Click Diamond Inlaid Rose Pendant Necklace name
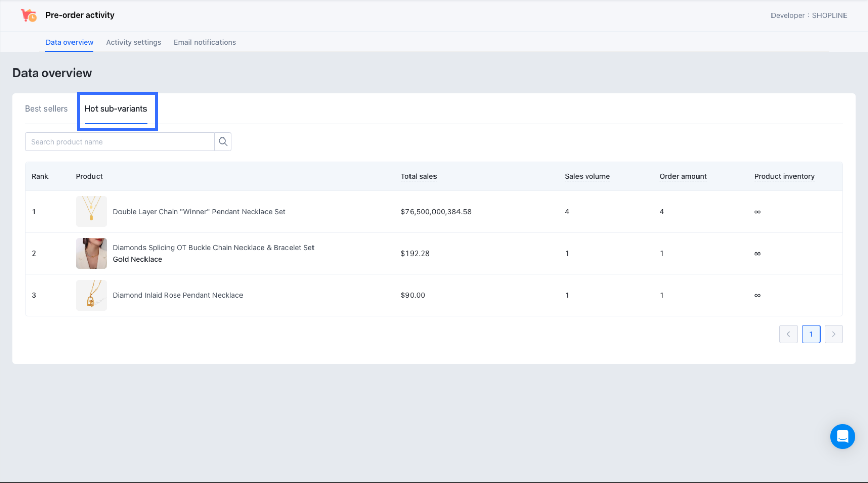868x483 pixels. point(178,295)
